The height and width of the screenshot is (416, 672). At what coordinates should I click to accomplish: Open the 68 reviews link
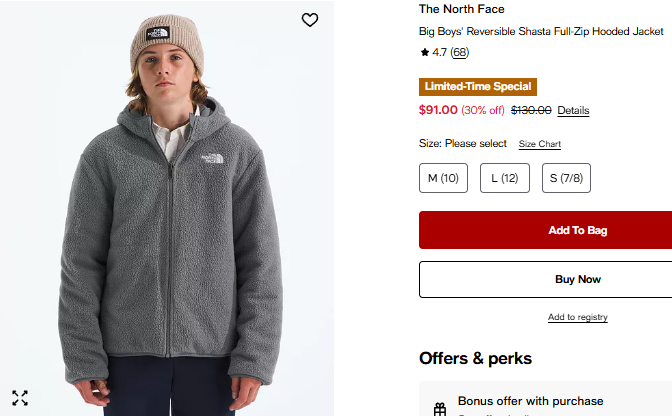(459, 52)
